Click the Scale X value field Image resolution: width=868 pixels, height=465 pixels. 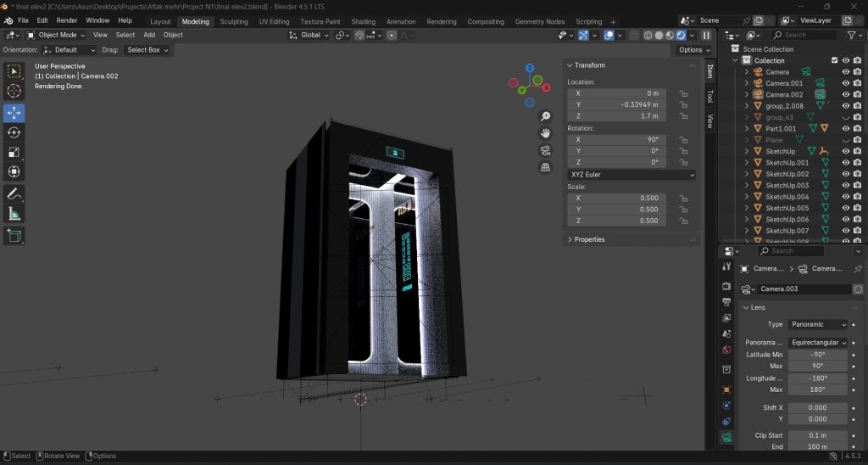616,198
